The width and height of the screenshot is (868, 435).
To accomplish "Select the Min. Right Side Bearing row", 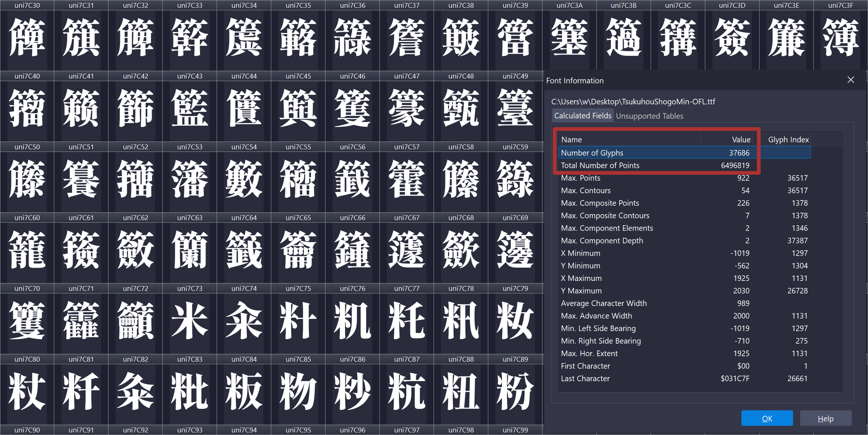I will [x=685, y=341].
